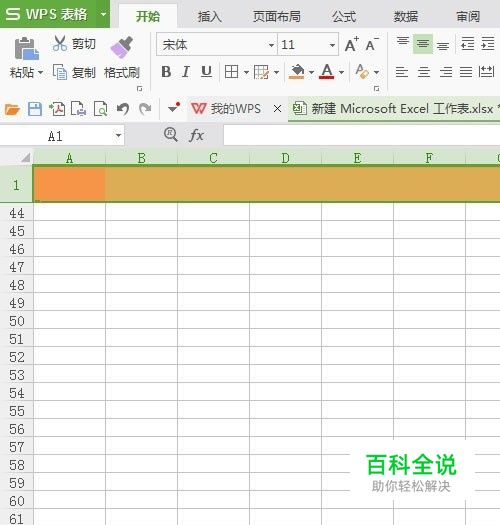The height and width of the screenshot is (525, 500).
Task: Open the font group dialog launcher
Action: (376, 89)
